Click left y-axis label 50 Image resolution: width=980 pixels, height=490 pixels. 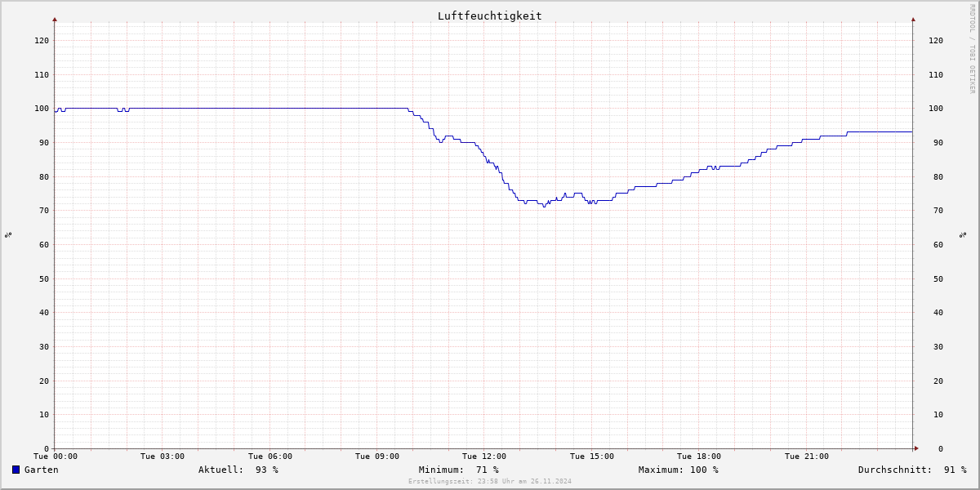(44, 278)
